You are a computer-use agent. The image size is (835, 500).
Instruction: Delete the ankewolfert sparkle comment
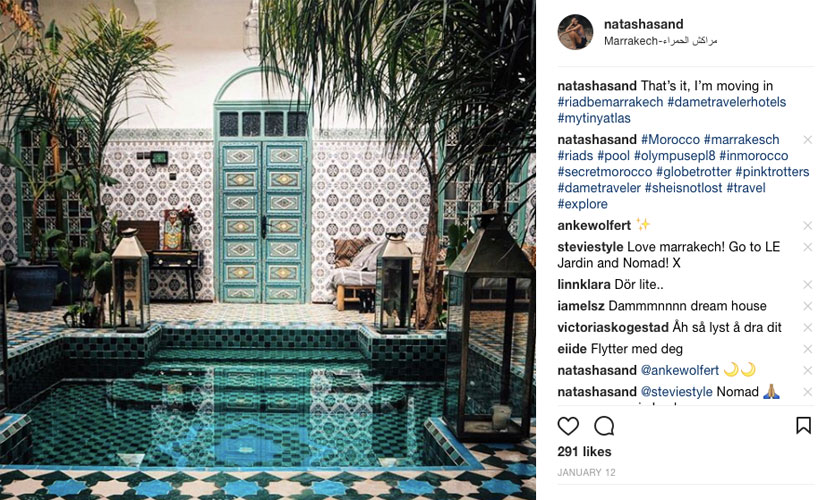point(808,226)
